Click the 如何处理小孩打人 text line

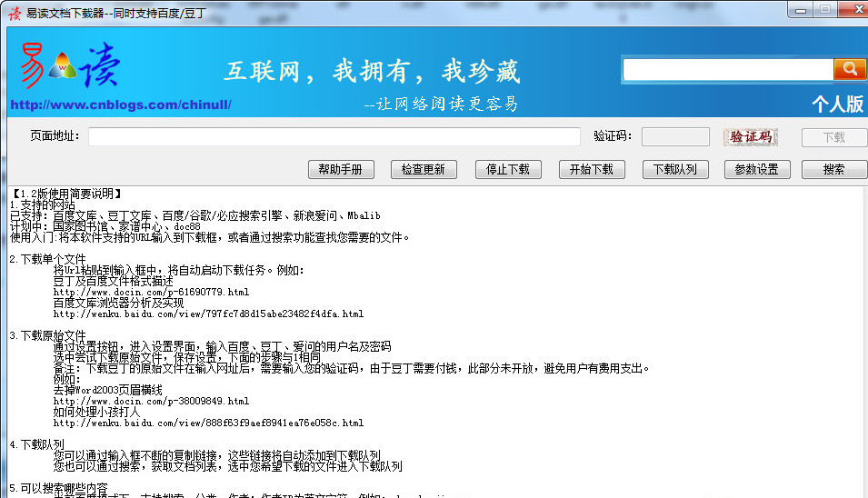[97, 412]
